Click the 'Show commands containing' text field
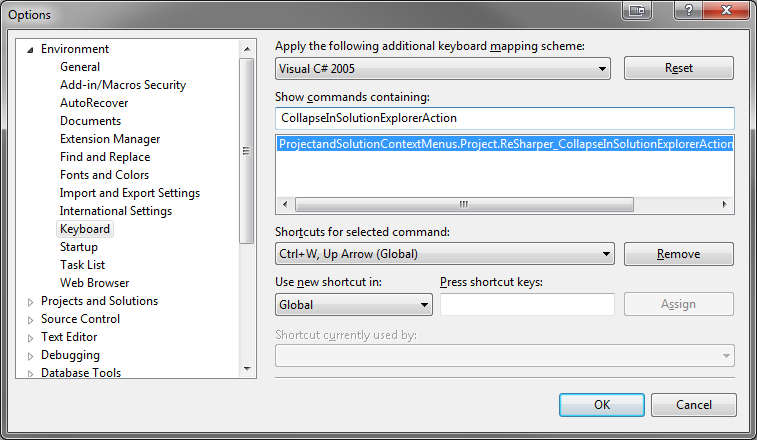 504,118
